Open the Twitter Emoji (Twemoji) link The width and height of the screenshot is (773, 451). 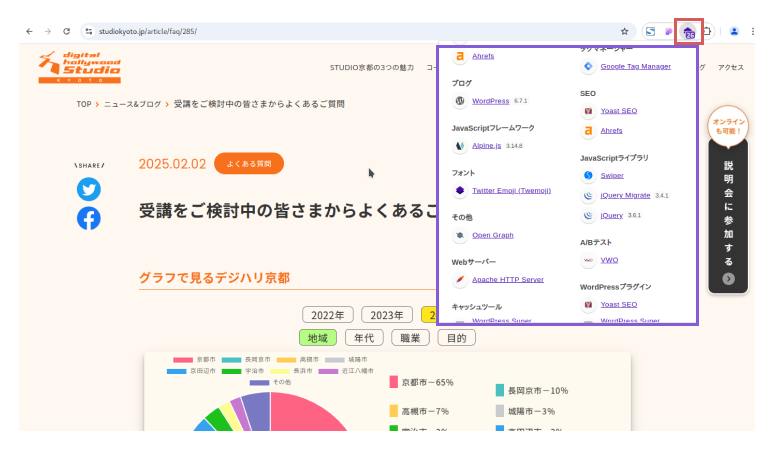(x=511, y=191)
